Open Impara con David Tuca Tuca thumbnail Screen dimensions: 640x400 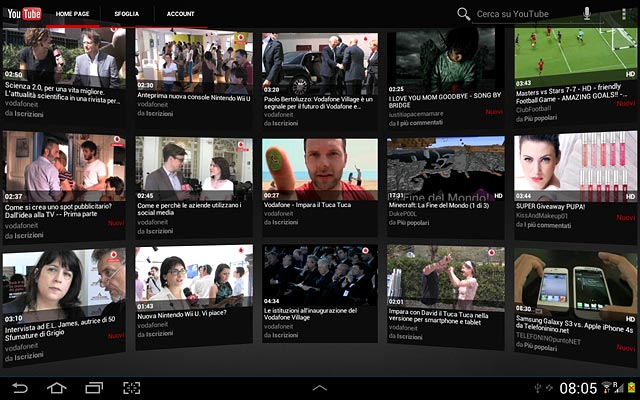point(445,277)
